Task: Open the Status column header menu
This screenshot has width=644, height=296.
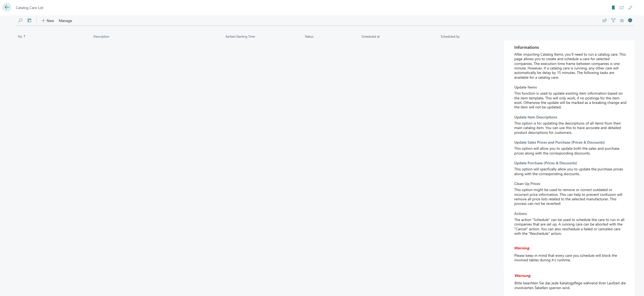Action: (x=309, y=37)
